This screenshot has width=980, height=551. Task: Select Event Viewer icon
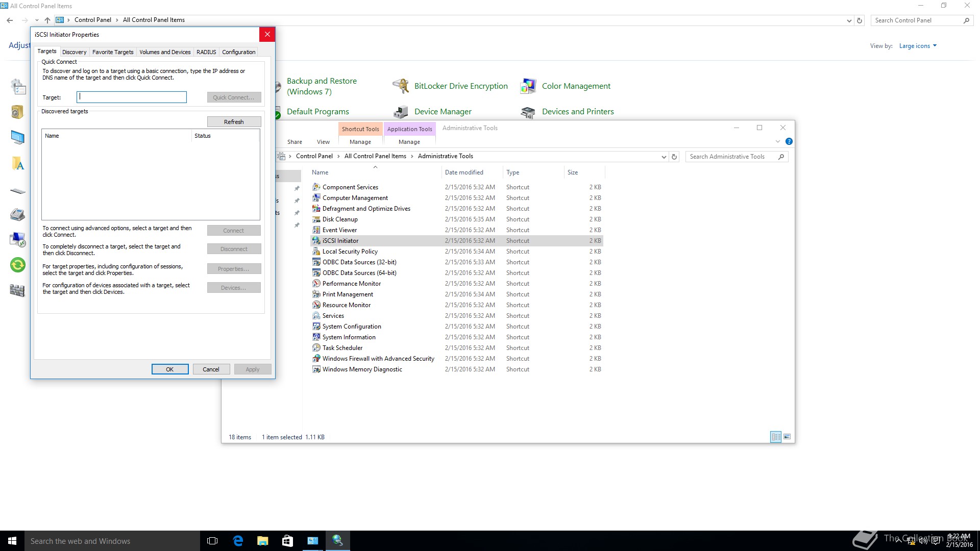click(x=316, y=230)
